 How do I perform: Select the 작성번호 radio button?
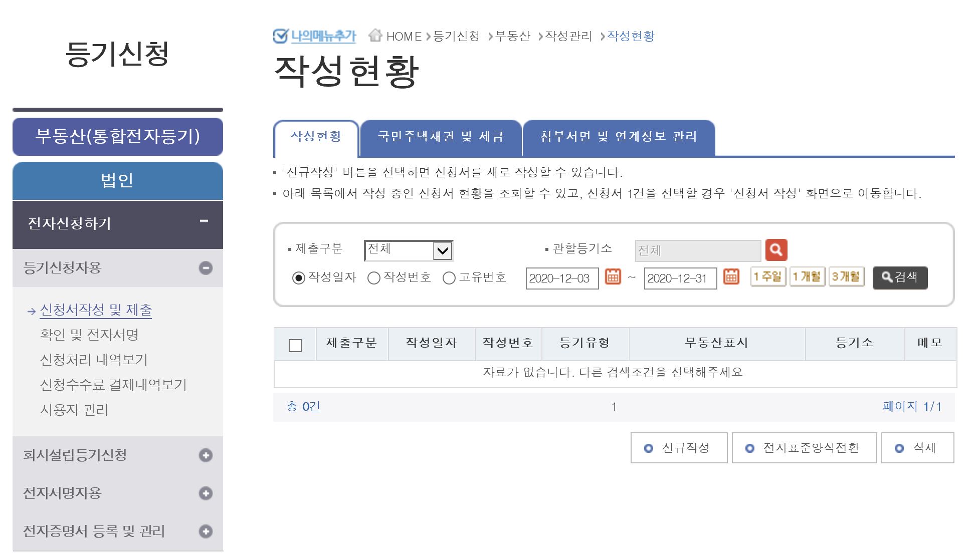[x=374, y=278]
